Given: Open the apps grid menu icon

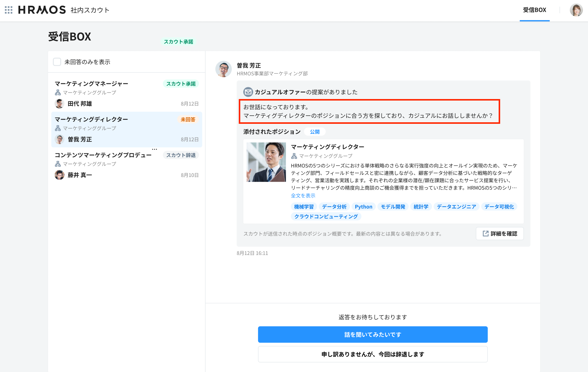Looking at the screenshot, I should (x=9, y=10).
